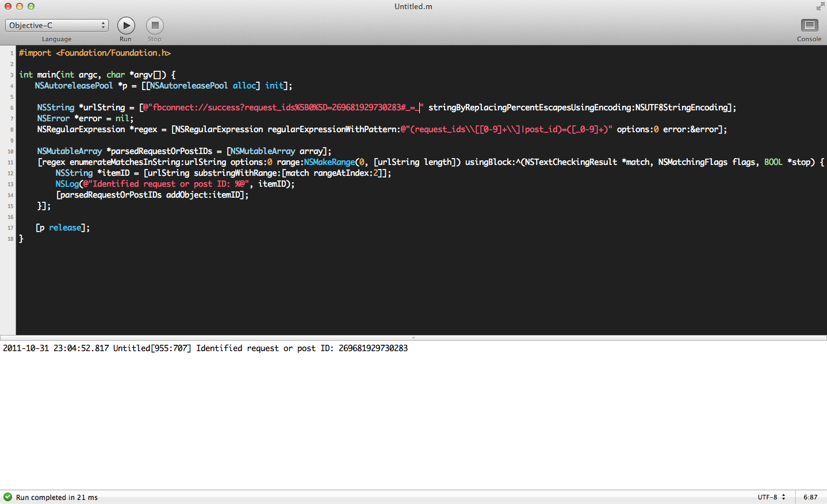Click the 6:87 cursor position indicator

(x=810, y=497)
